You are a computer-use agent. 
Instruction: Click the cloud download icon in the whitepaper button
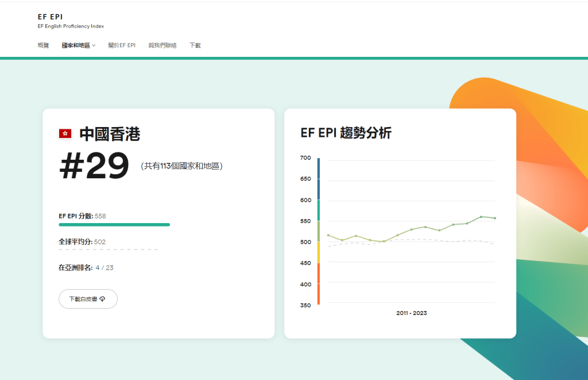click(x=102, y=299)
